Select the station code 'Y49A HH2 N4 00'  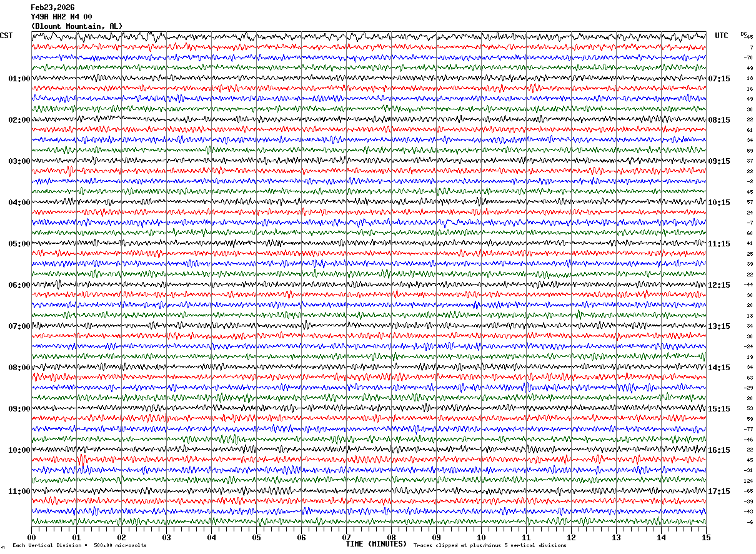[x=61, y=17]
